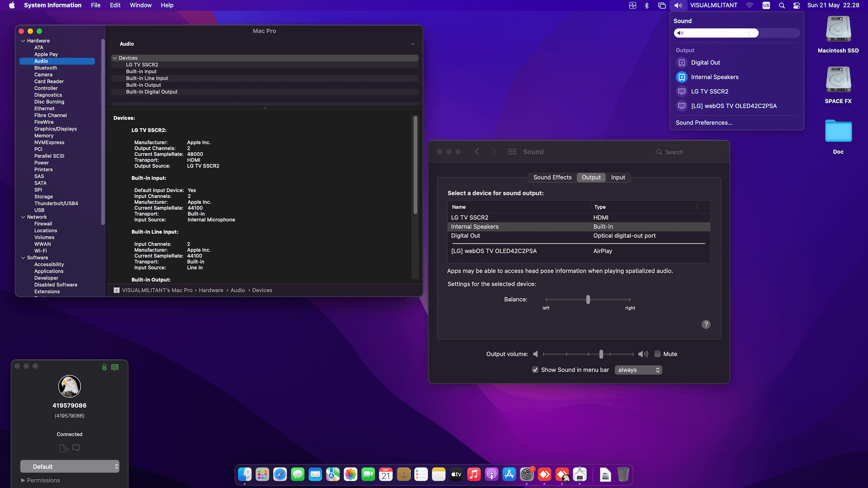
Task: Uncheck Show Sound in menu bar
Action: tap(535, 370)
